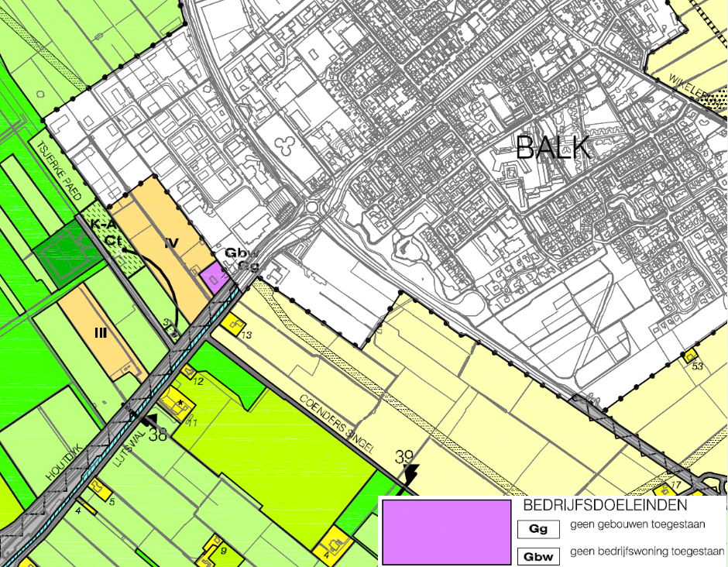This screenshot has height=567, width=728.
Task: Select the purple Bedrijfsdoeleinden legend swatch
Action: point(447,532)
